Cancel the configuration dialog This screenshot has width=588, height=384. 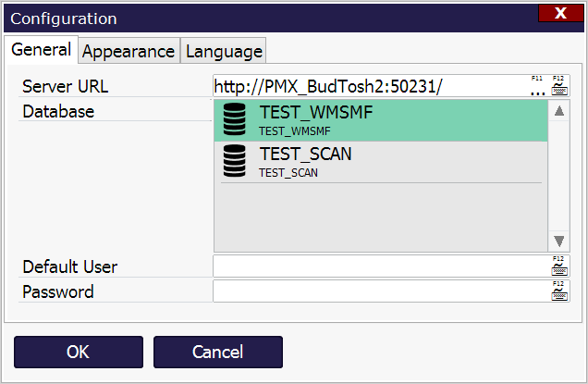pyautogui.click(x=217, y=352)
